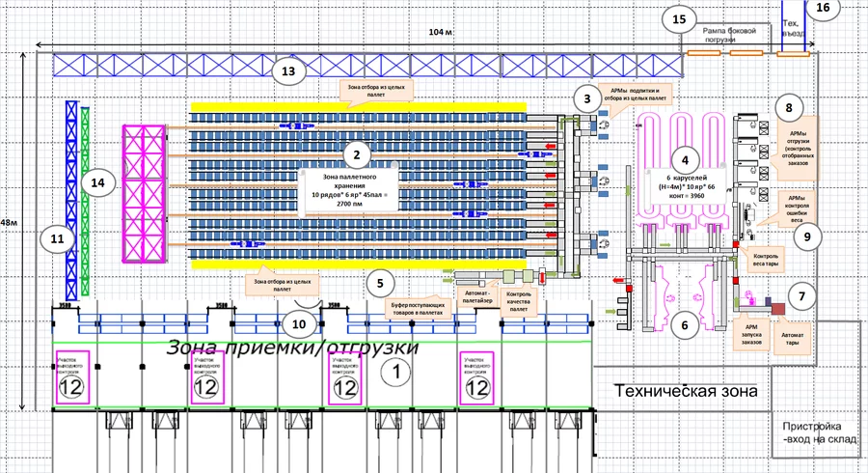Click the circled number 8 marker

tap(789, 107)
